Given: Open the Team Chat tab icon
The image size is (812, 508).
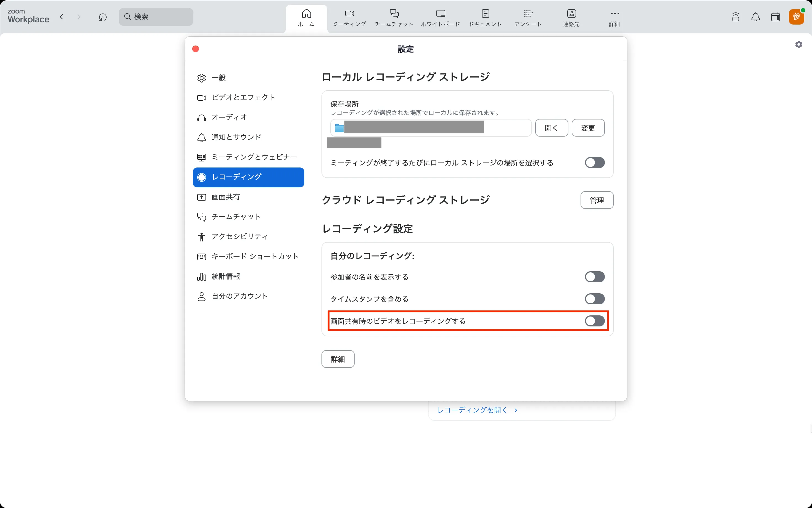Looking at the screenshot, I should (x=394, y=14).
